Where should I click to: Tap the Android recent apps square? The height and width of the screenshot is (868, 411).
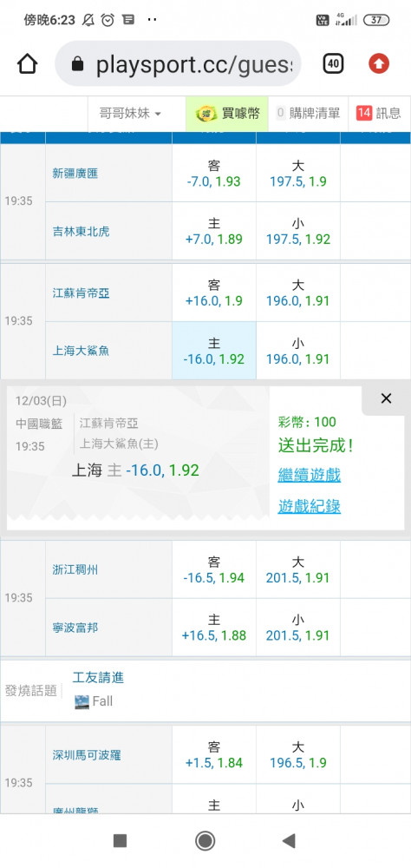[120, 841]
